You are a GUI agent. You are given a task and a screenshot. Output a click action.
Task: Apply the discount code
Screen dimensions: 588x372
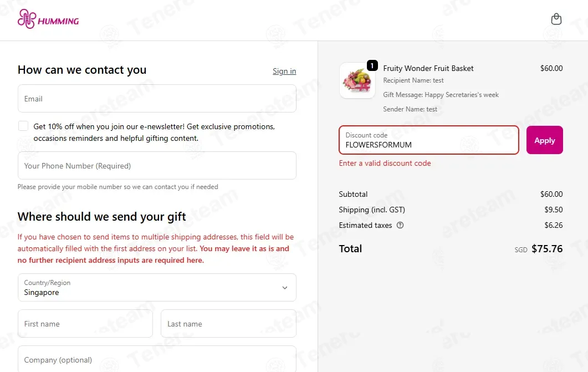coord(545,140)
